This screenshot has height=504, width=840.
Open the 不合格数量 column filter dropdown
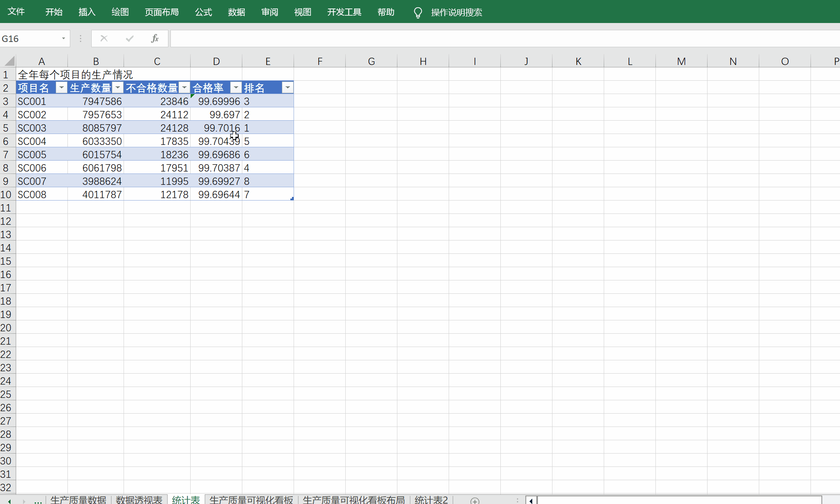click(x=184, y=88)
